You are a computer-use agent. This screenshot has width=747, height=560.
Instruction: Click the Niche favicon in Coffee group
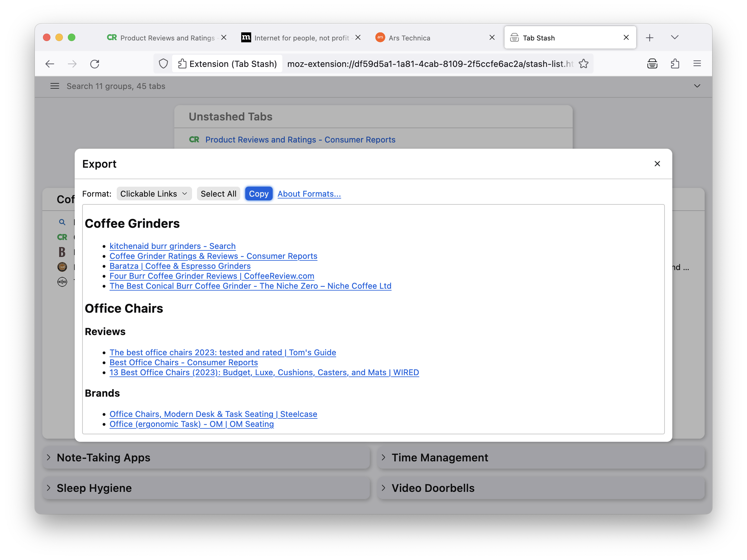62,282
